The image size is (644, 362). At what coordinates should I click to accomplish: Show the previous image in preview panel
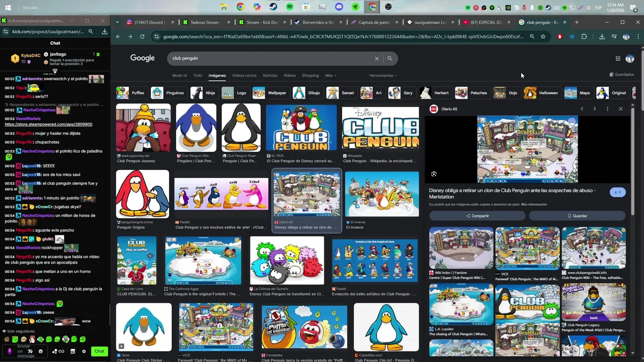tap(582, 109)
